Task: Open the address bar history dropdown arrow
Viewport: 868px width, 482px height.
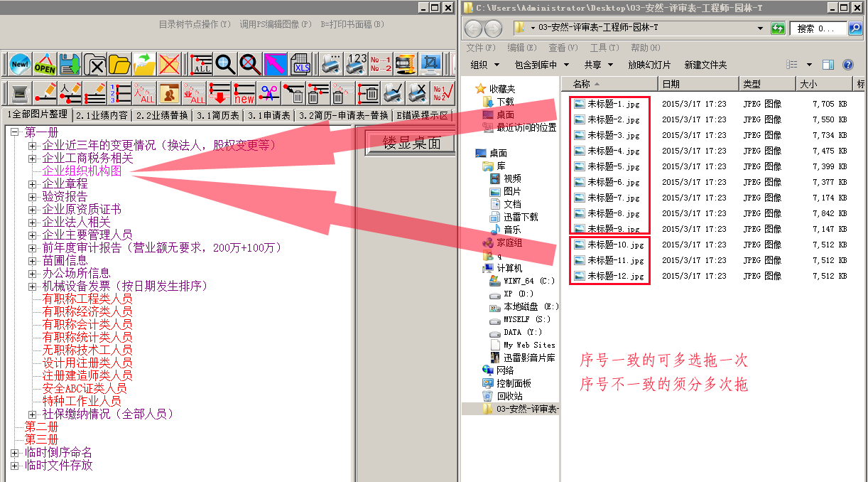Action: pos(760,28)
